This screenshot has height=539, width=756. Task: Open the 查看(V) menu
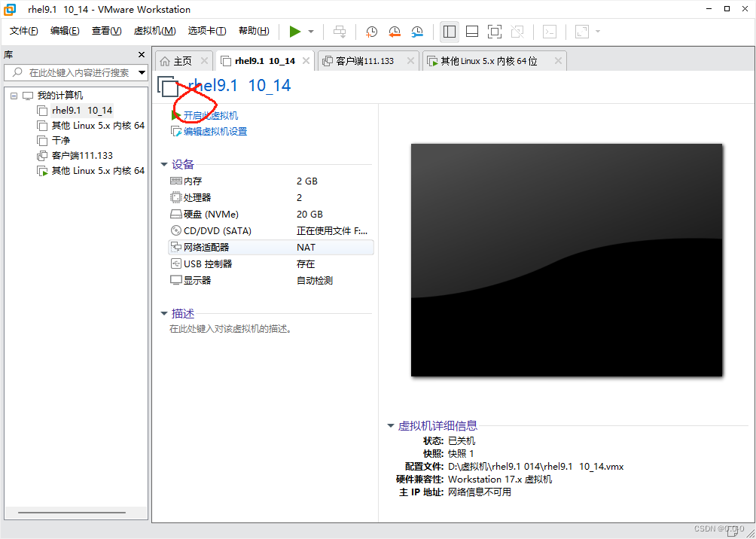(x=107, y=32)
